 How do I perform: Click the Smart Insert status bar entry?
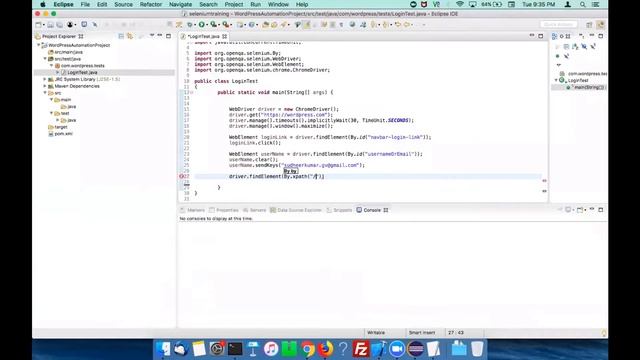(x=422, y=333)
